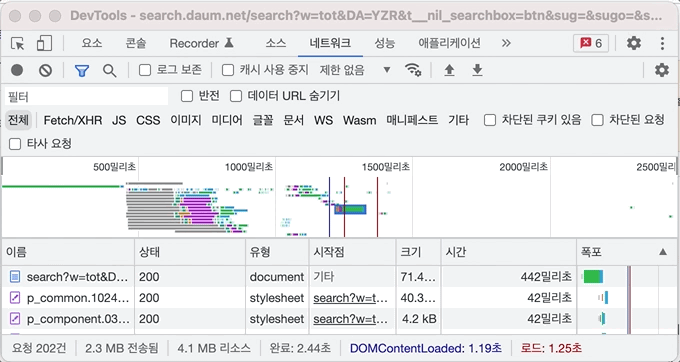Filter requests by WS
This screenshot has width=680, height=362.
(x=324, y=120)
